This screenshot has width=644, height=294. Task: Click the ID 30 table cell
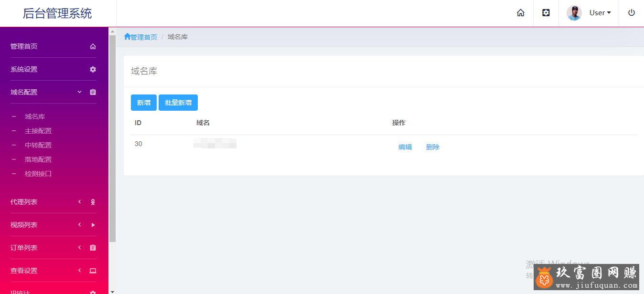pos(139,144)
